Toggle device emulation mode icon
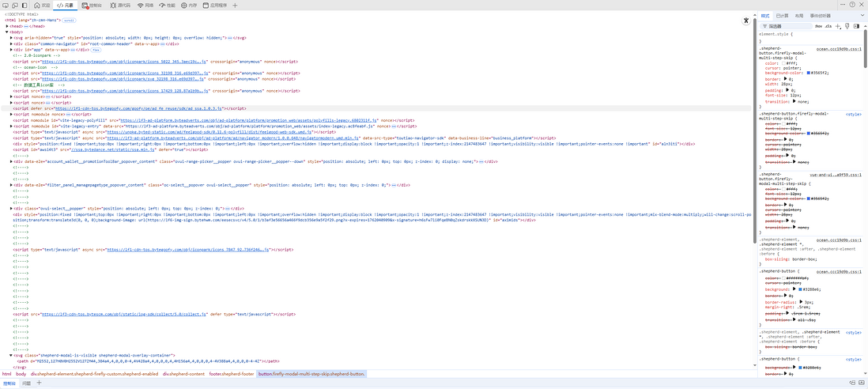The width and height of the screenshot is (868, 389). pyautogui.click(x=16, y=5)
